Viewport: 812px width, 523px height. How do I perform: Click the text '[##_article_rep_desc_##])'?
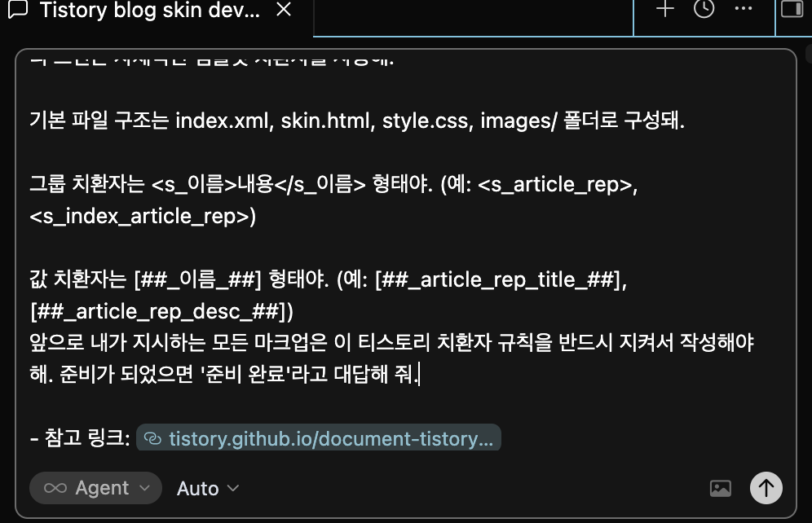point(161,311)
